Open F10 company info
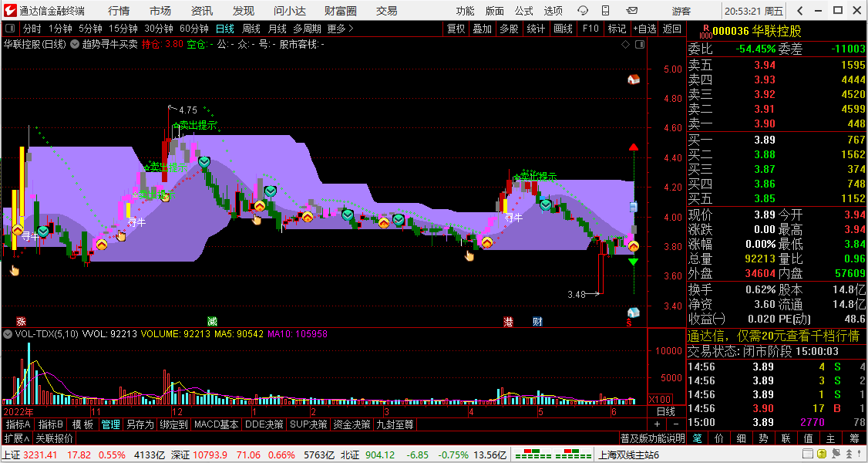 (590, 29)
